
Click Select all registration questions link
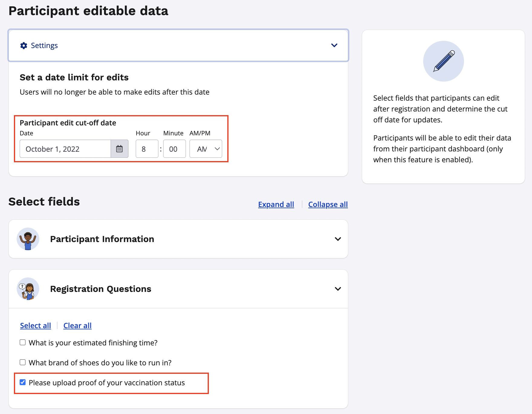[35, 326]
